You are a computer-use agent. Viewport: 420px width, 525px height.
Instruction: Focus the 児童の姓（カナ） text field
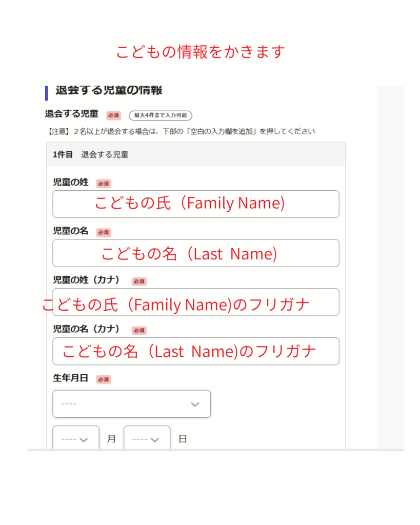195,302
